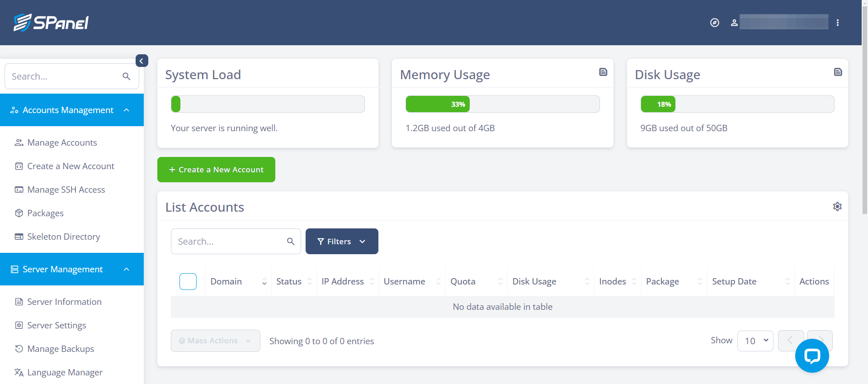Click the Manage Backups restore icon
The height and width of the screenshot is (384, 868).
pos(19,349)
